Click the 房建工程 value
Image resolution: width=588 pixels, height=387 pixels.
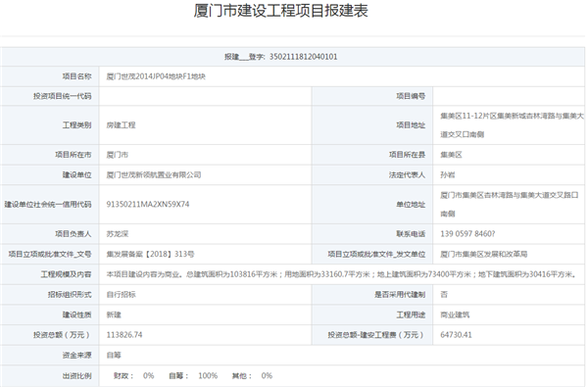pos(121,124)
